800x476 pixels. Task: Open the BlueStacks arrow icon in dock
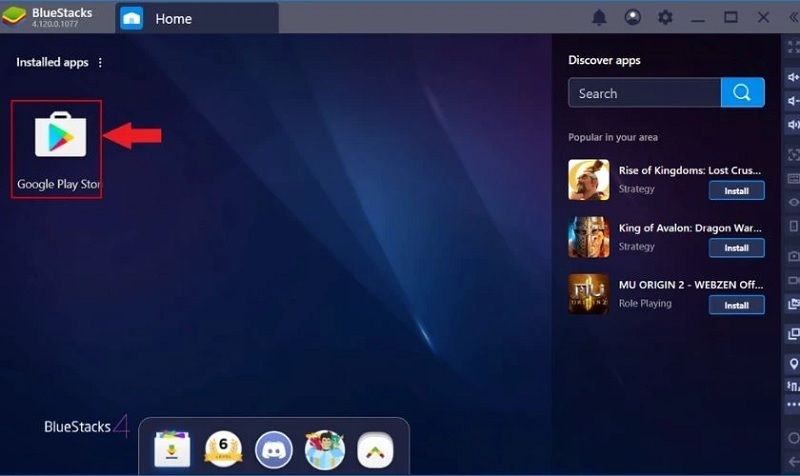(375, 450)
